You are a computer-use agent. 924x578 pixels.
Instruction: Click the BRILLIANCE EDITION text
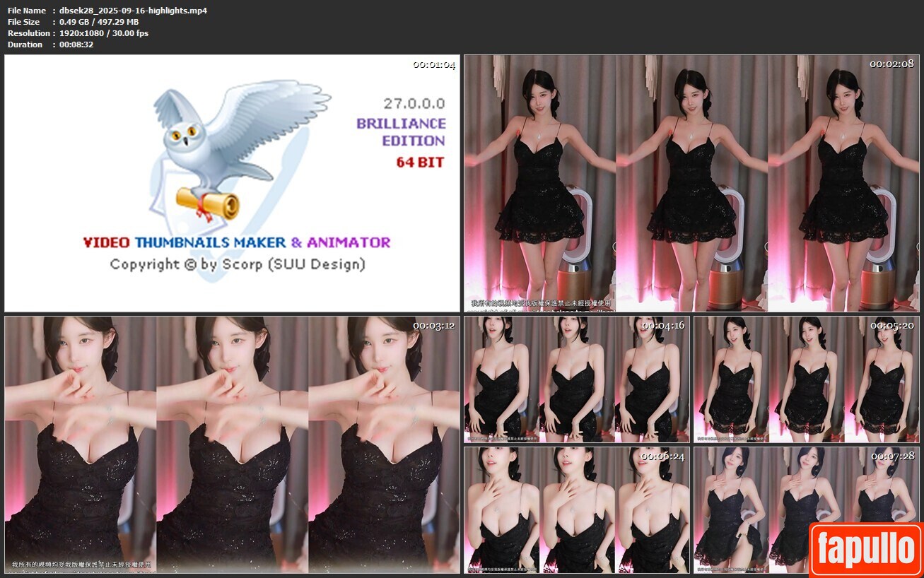click(401, 132)
